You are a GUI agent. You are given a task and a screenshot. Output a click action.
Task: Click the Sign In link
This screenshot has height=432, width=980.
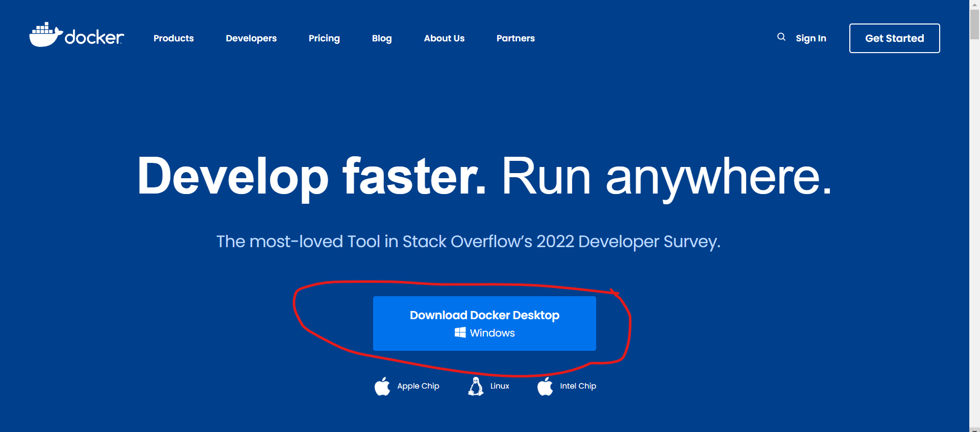point(811,38)
